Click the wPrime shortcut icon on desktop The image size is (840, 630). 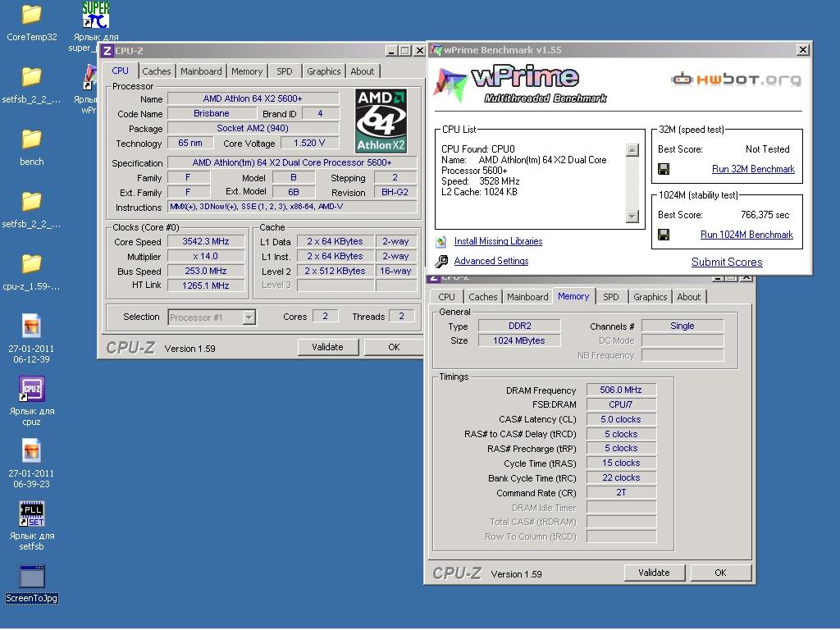tap(90, 78)
